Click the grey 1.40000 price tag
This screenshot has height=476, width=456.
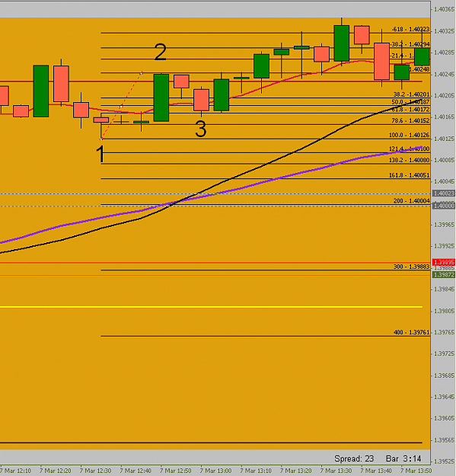coord(444,206)
